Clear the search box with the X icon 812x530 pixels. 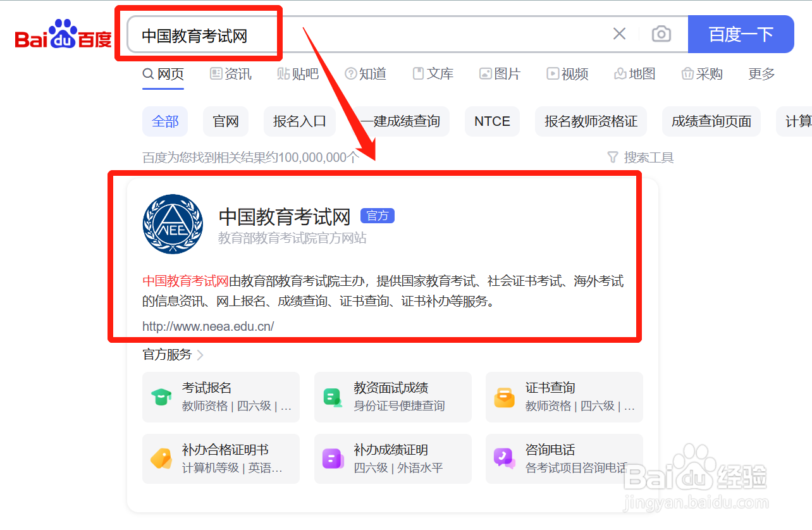coord(620,34)
